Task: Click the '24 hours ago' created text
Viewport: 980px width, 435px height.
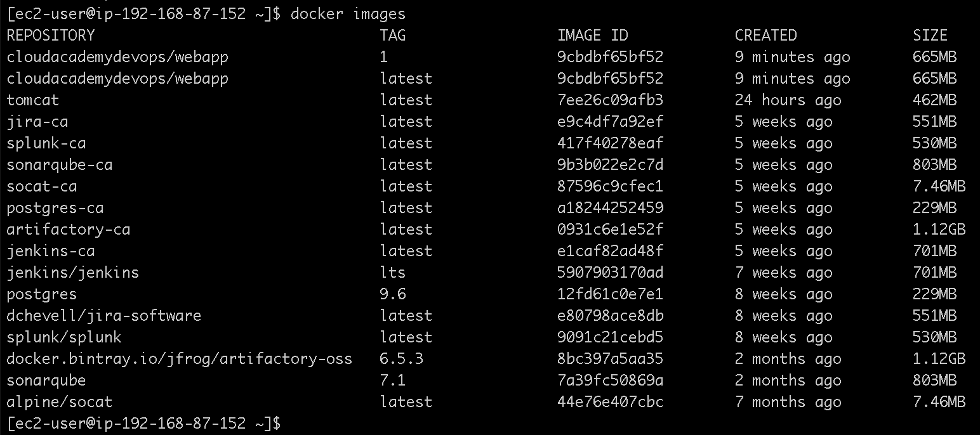Action: tap(788, 100)
